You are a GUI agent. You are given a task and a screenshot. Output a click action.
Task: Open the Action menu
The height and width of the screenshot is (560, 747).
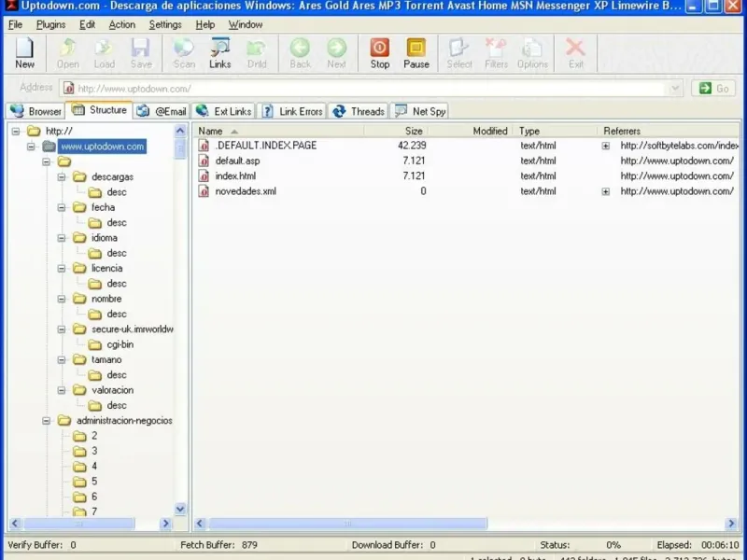(x=122, y=25)
